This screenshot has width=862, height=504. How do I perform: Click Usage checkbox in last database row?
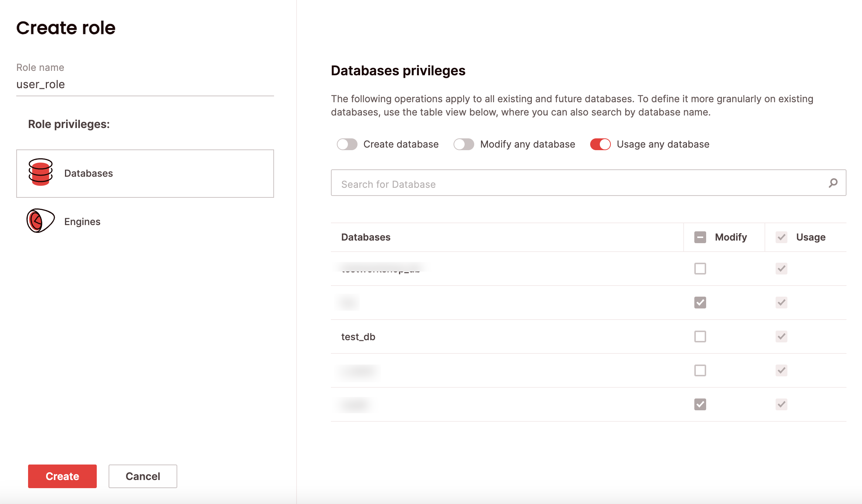click(x=781, y=404)
